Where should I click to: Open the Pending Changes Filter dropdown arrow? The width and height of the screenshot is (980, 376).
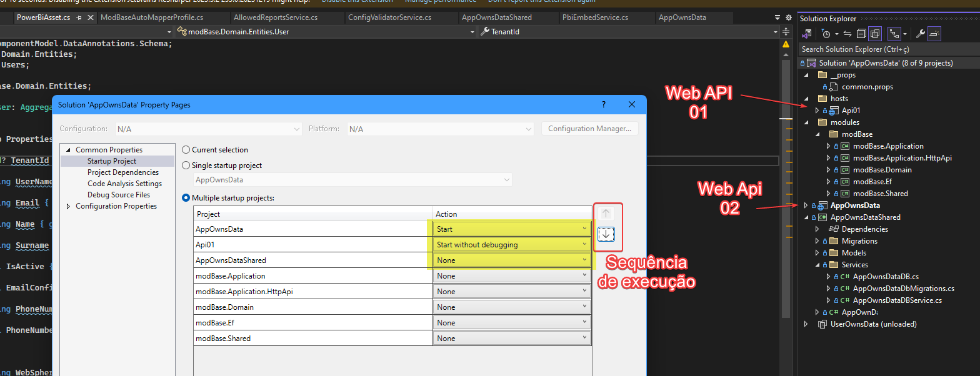[836, 34]
